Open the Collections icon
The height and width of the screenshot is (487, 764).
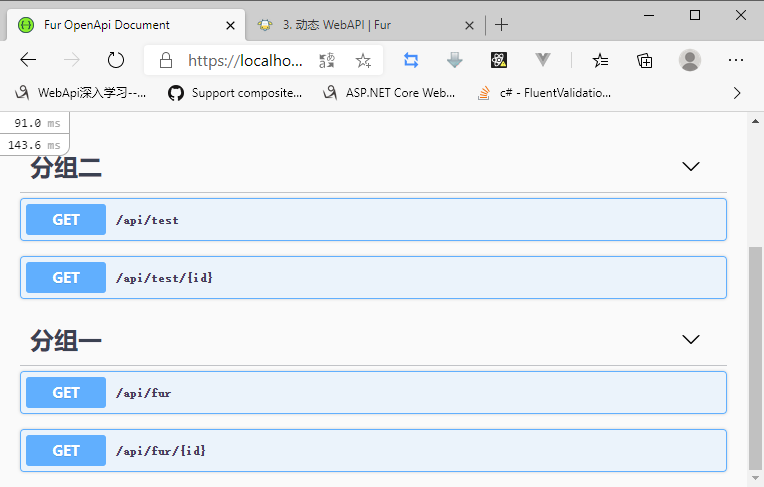pos(645,60)
